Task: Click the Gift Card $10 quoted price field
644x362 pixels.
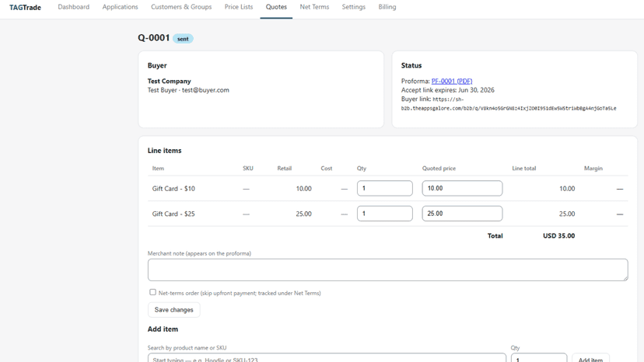Action: click(x=462, y=189)
